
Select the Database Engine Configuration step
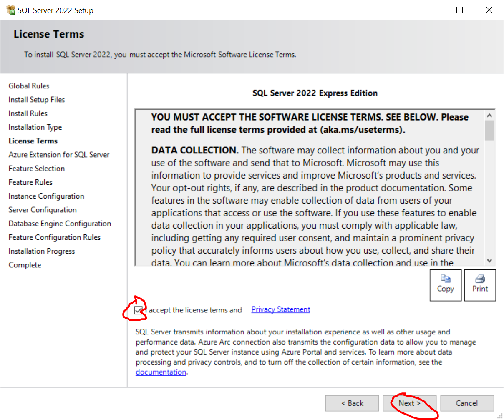60,224
